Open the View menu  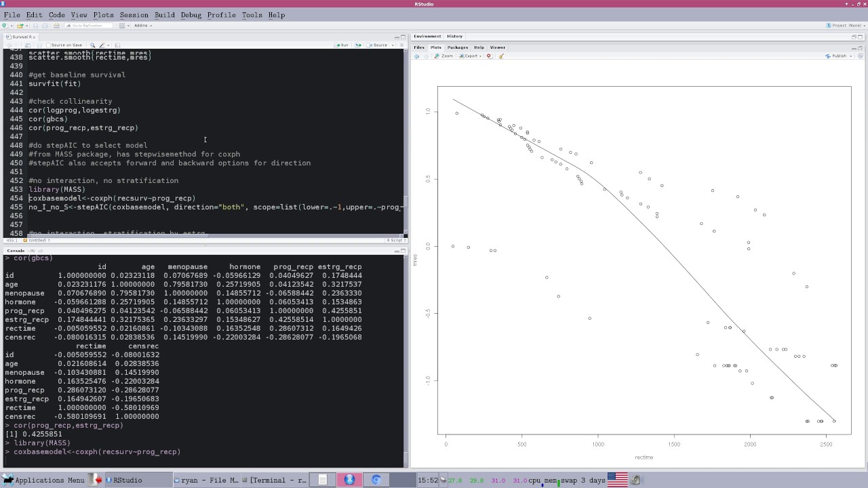point(79,15)
